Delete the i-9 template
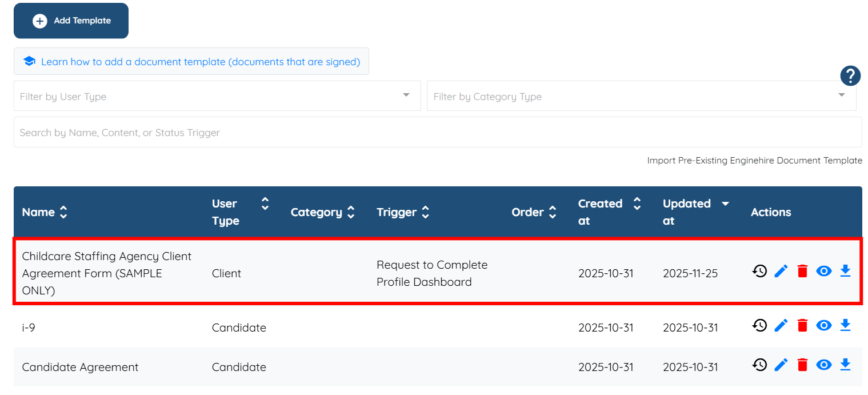 [802, 325]
